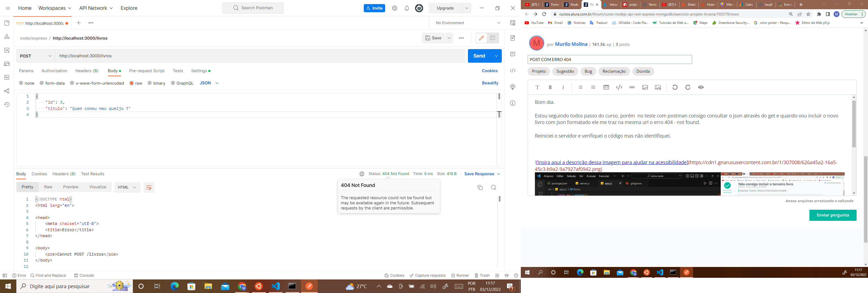
Task: Toggle response line wrap icon
Action: point(149,187)
